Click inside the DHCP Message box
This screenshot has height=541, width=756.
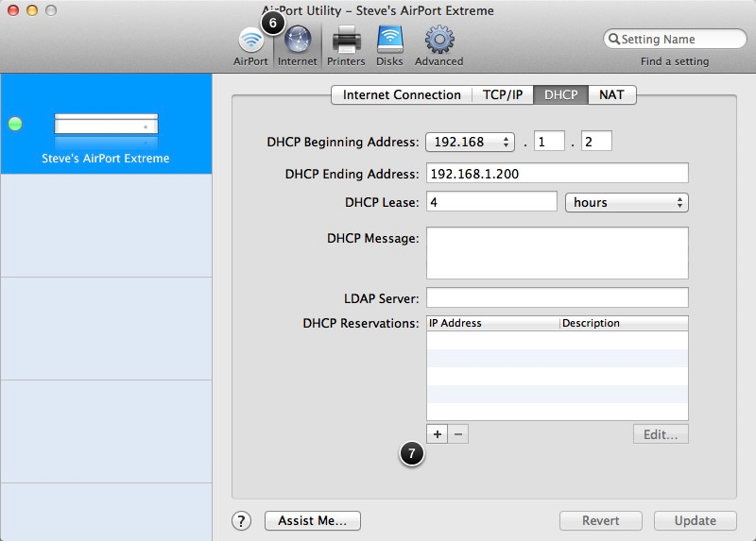pos(557,253)
